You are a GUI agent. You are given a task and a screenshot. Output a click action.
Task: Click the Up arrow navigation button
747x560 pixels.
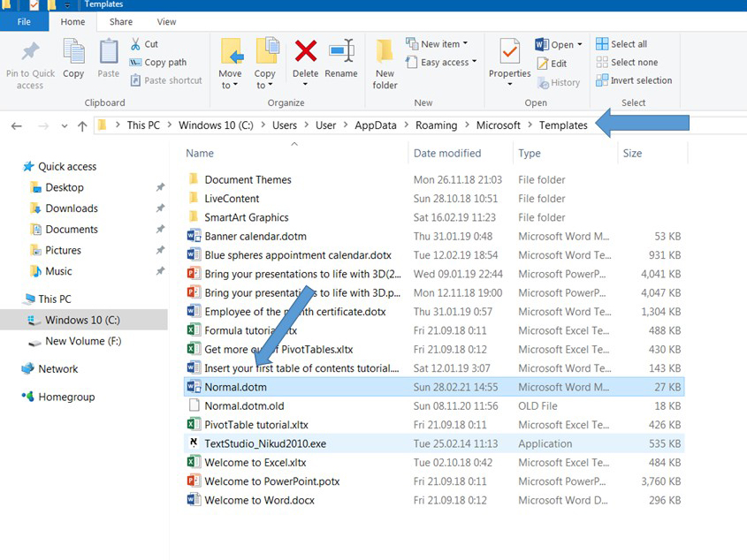tap(82, 125)
